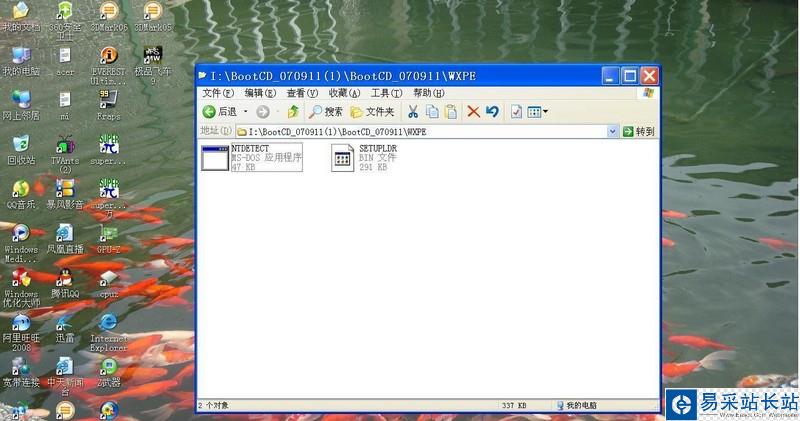Click '337 KB' in the status bar
The width and height of the screenshot is (800, 421).
pos(514,405)
